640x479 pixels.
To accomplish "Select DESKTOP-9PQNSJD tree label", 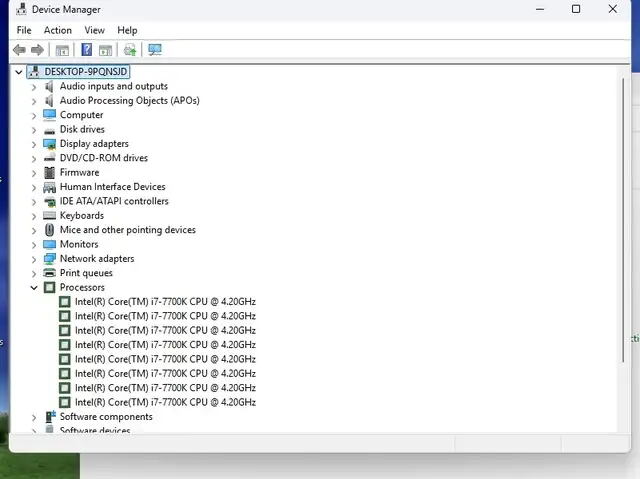I will click(x=86, y=72).
